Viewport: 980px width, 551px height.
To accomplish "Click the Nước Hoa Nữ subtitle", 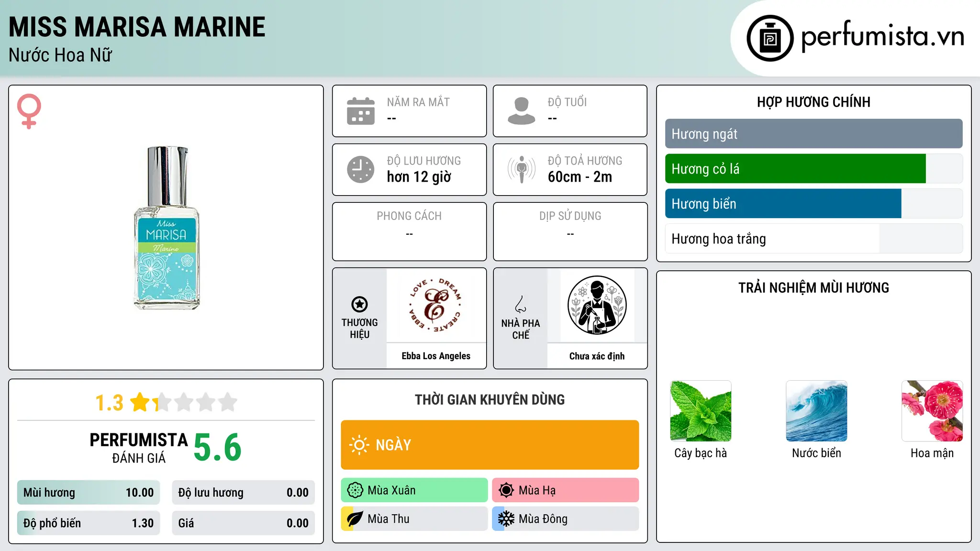I will [x=60, y=55].
